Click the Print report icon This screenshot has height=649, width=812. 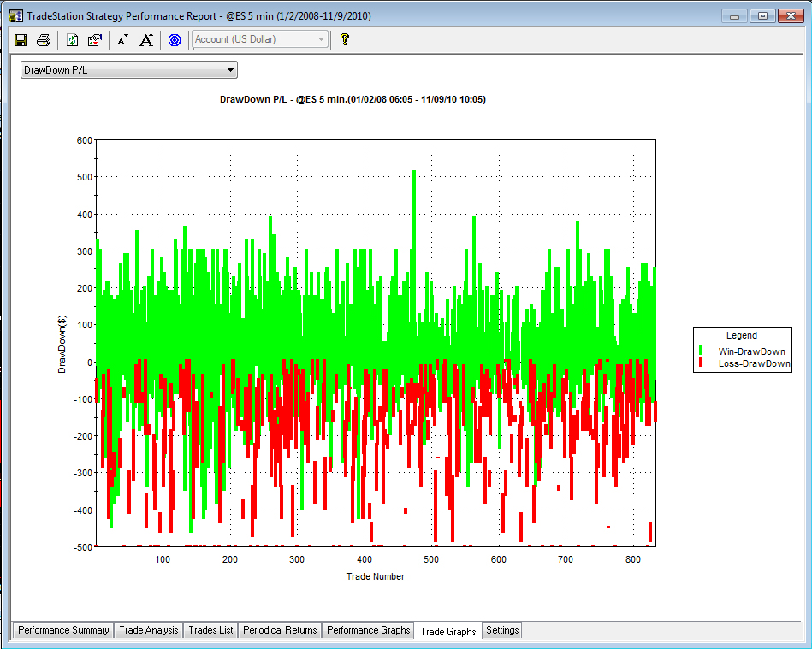[44, 40]
